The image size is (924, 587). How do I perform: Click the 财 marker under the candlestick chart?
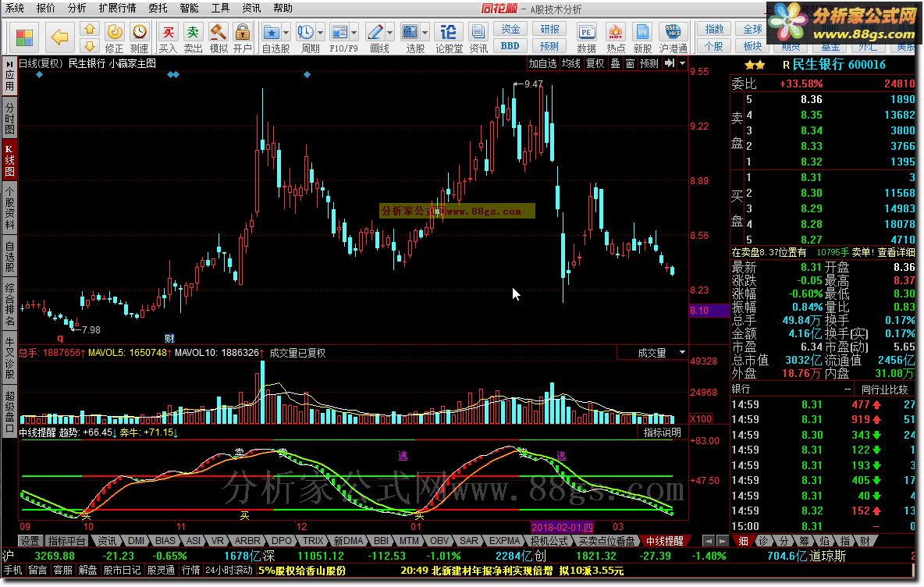click(169, 338)
